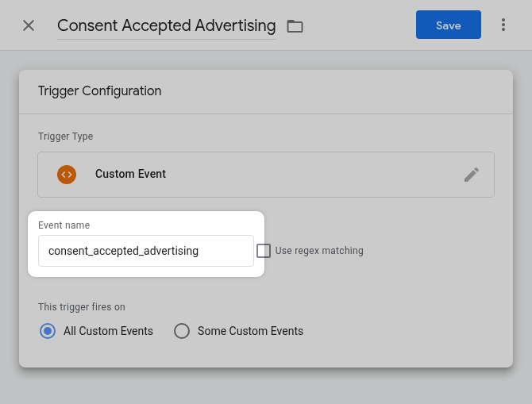Select Some Custom Events radio button
The height and width of the screenshot is (404, 532).
182,331
